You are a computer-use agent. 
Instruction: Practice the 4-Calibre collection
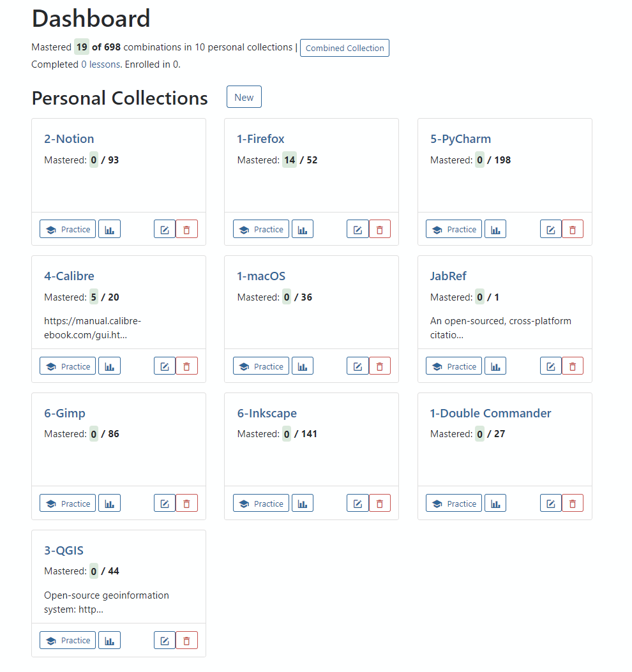coord(68,366)
